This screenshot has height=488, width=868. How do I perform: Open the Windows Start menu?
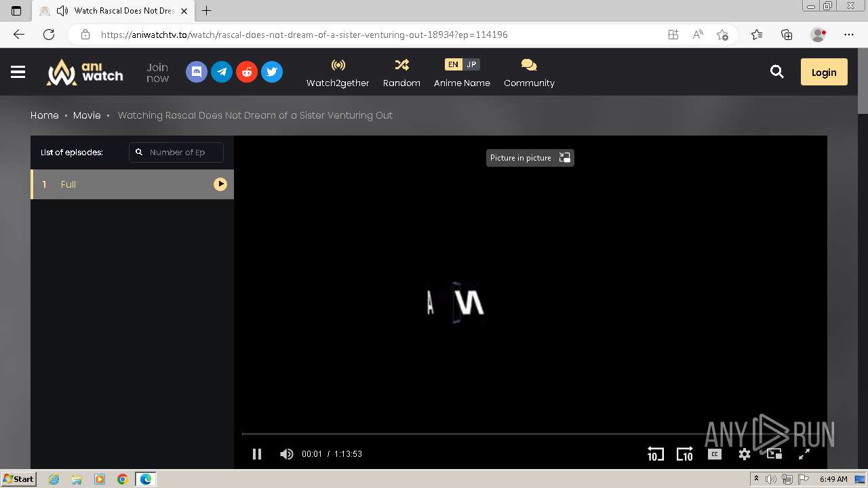coord(18,479)
